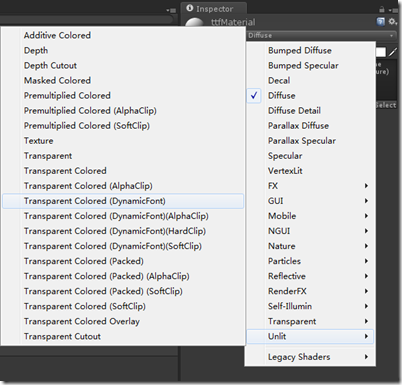Select Transparent Colored (DynamicFont)(SoftClip)

[x=123, y=246]
